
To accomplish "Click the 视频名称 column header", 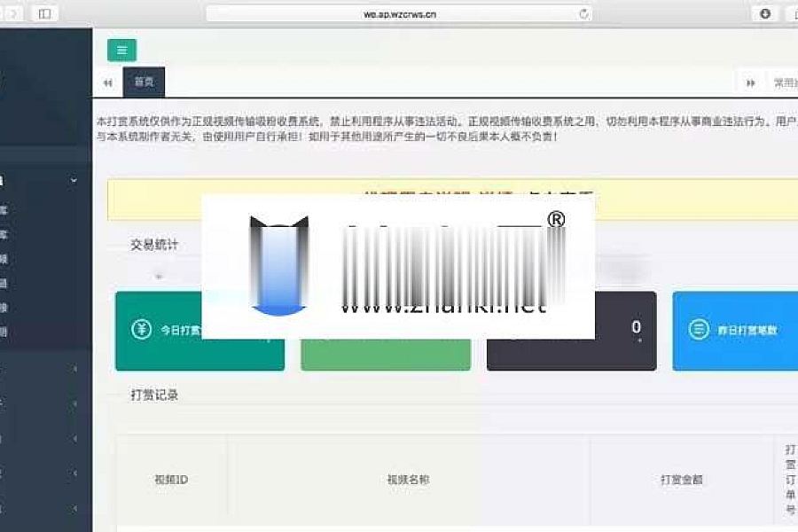I will click(408, 480).
